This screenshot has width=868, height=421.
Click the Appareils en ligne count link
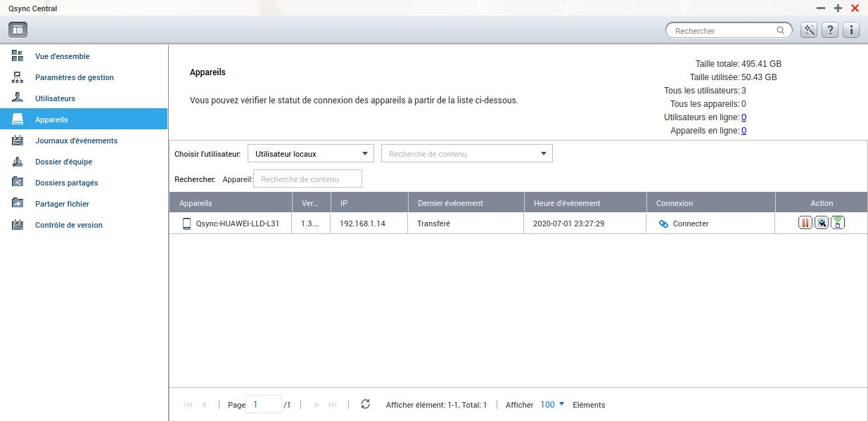click(743, 131)
